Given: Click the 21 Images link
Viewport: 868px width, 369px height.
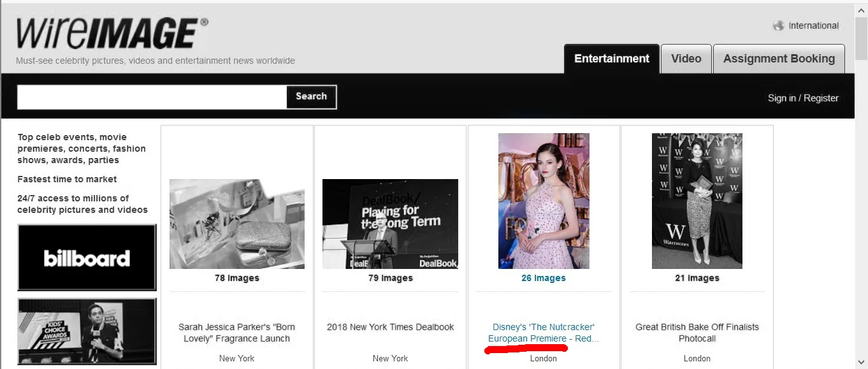Looking at the screenshot, I should click(697, 278).
